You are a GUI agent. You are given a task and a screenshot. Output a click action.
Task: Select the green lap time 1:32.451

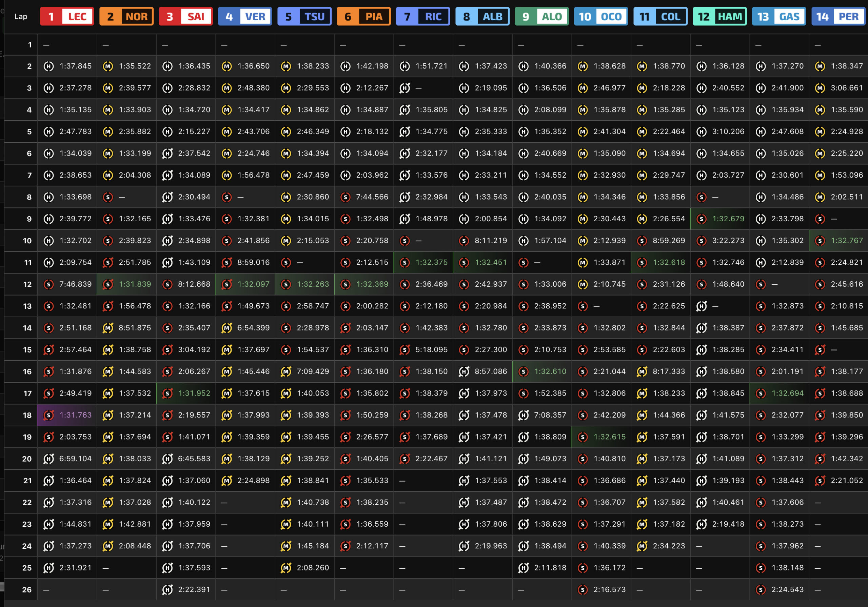point(491,262)
